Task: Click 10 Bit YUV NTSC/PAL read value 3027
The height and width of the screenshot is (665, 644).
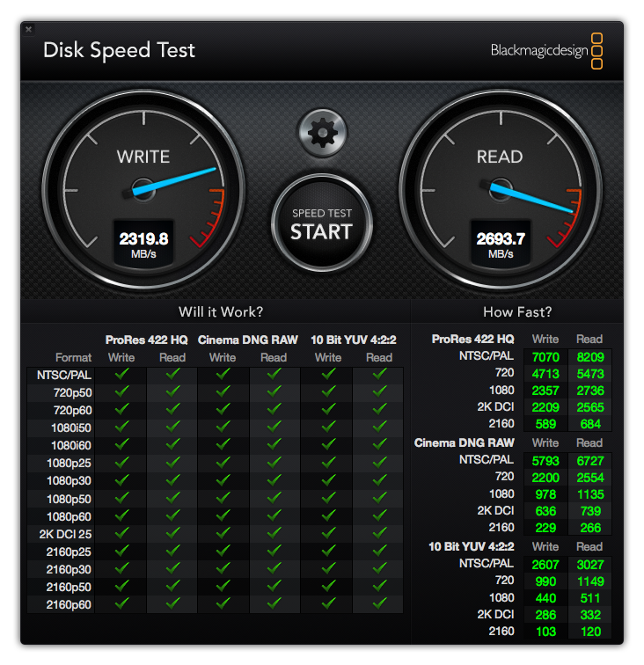Action: (590, 565)
